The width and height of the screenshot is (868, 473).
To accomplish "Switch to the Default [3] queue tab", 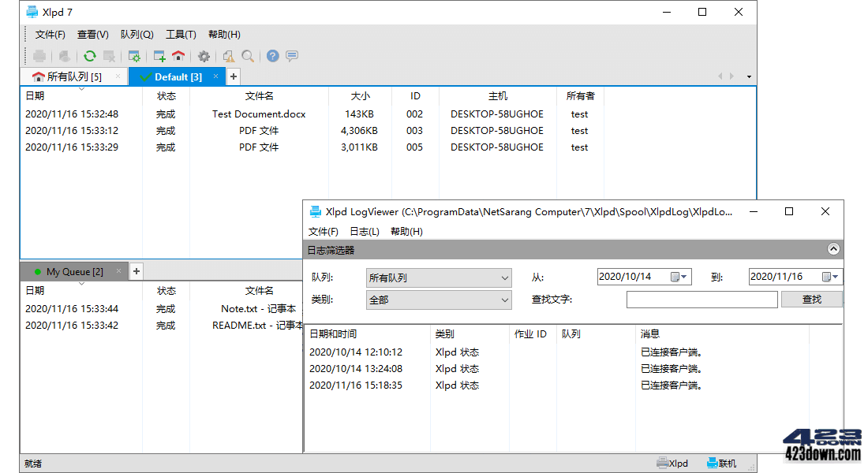I will tap(178, 76).
